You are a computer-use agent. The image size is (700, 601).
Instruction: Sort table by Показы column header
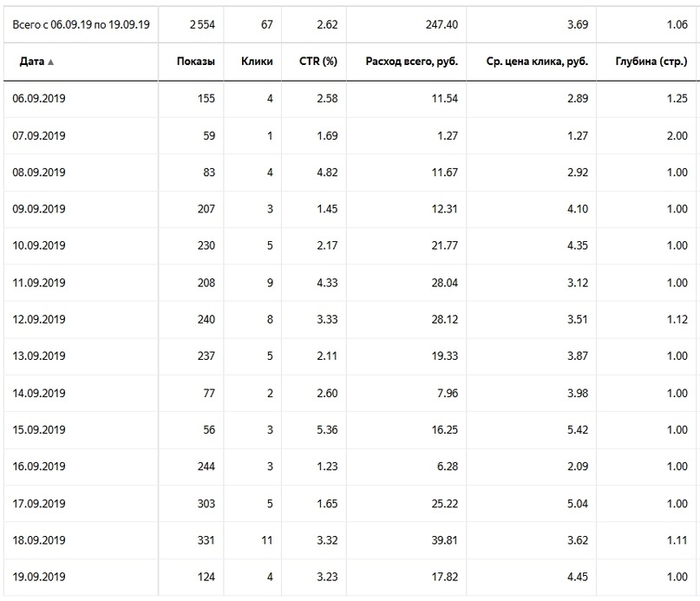pos(195,62)
